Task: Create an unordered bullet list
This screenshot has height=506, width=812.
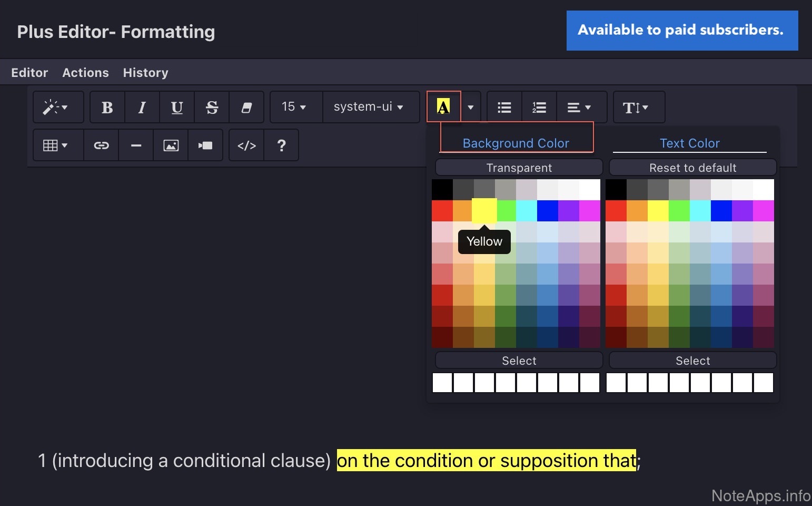Action: (504, 108)
